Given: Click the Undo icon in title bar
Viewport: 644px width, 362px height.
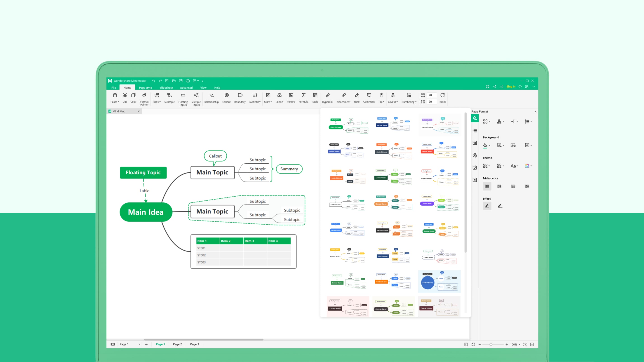Looking at the screenshot, I should pos(153,81).
